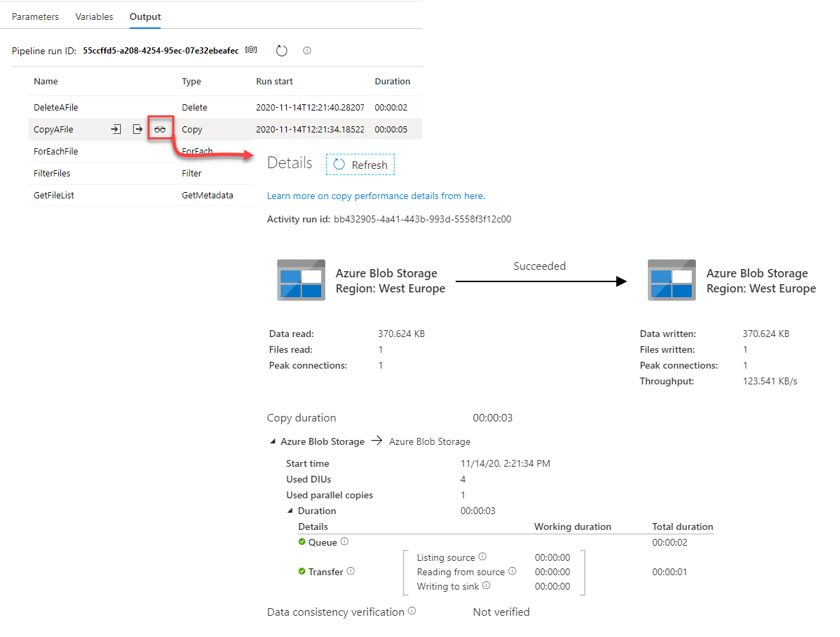Viewport: 840px width, 637px height.
Task: Show info for Reading from source
Action: point(512,571)
